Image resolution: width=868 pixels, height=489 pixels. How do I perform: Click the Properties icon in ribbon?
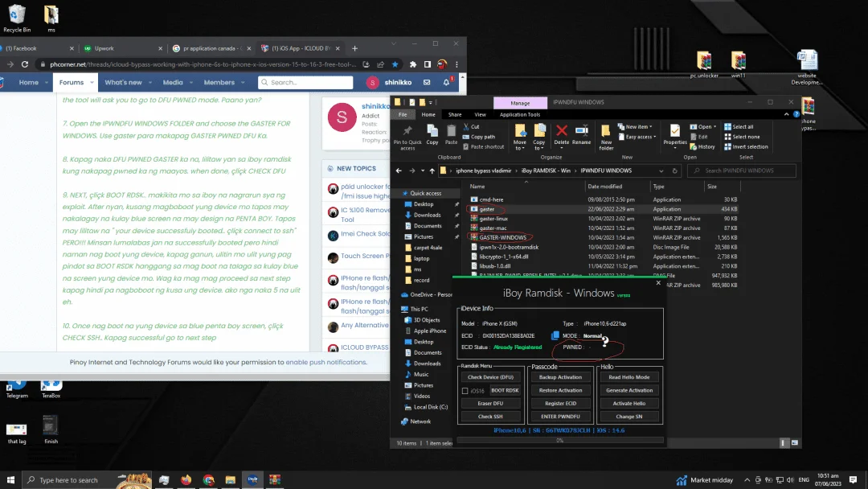pos(675,131)
